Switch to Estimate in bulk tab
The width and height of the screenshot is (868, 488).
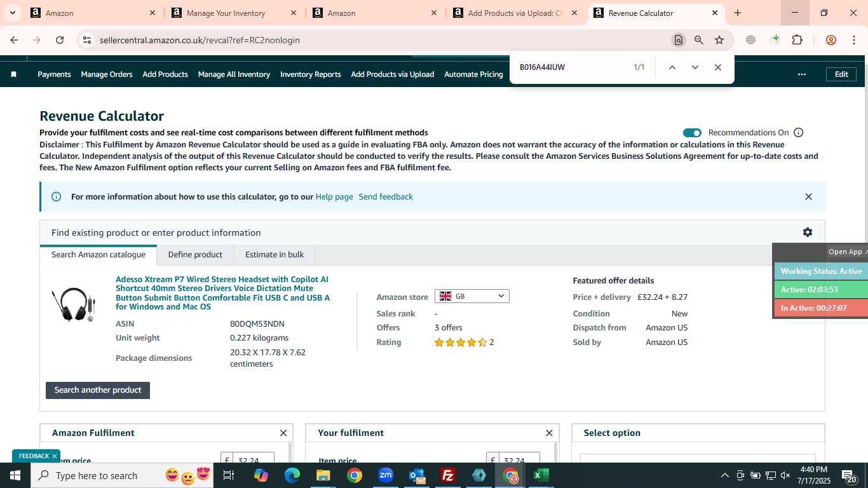click(275, 255)
